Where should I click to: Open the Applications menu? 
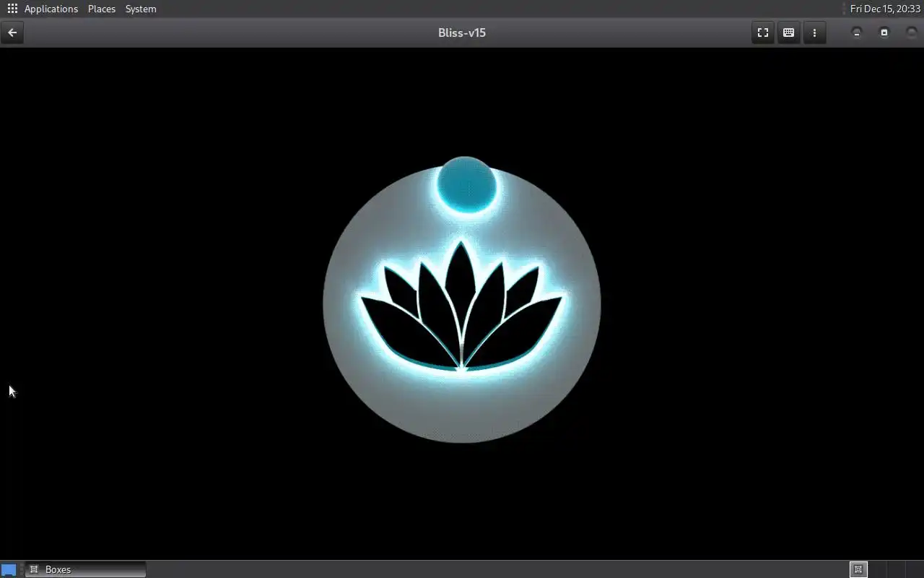coord(51,9)
